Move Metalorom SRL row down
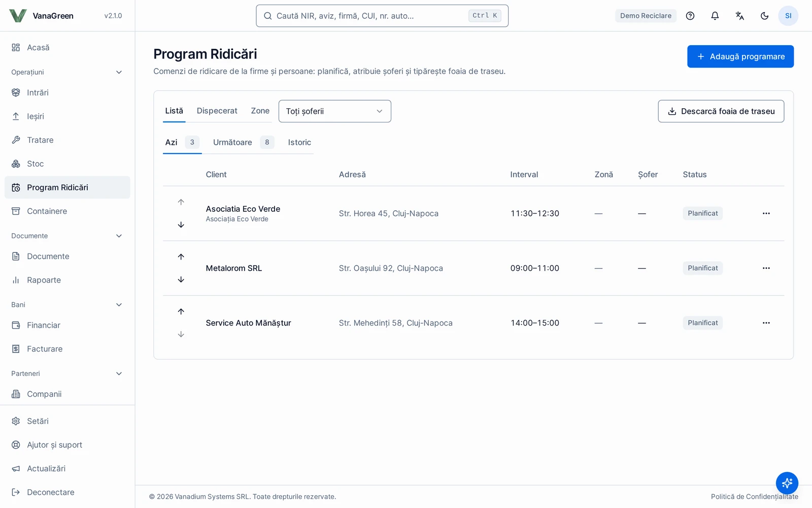Viewport: 812px width, 508px height. [181, 279]
